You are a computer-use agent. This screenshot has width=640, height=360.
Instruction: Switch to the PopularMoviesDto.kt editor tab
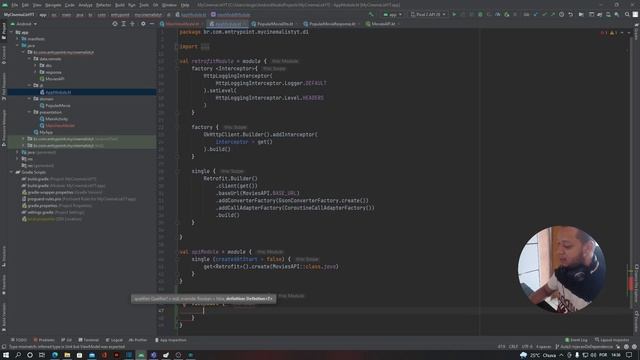pyautogui.click(x=274, y=24)
